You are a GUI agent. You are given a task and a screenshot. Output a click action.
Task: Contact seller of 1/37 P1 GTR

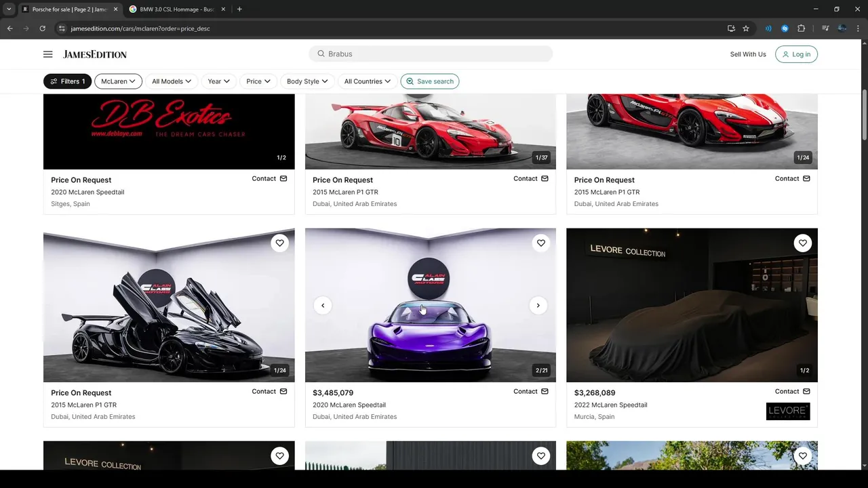[531, 179]
